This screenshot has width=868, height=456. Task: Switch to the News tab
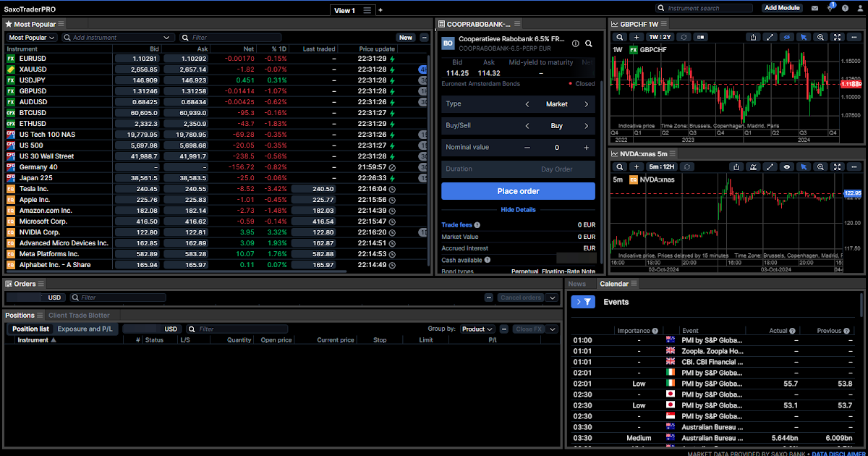(576, 284)
